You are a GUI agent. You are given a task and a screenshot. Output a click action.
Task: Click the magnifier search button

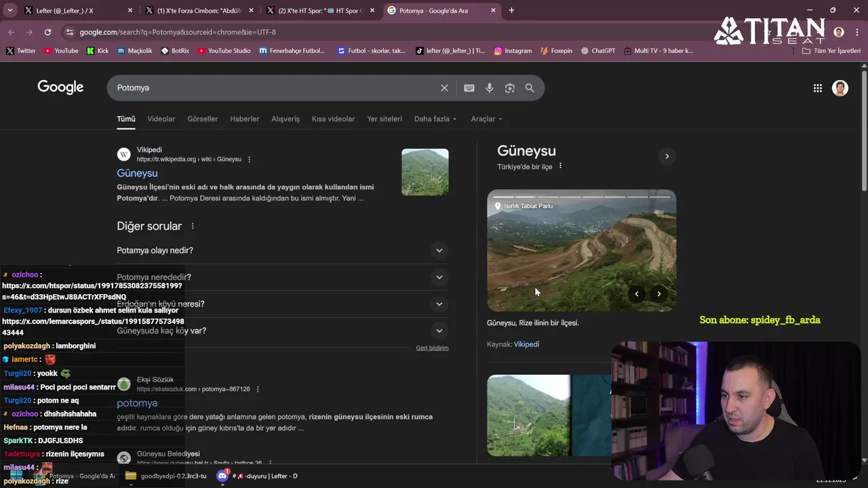[x=530, y=88]
